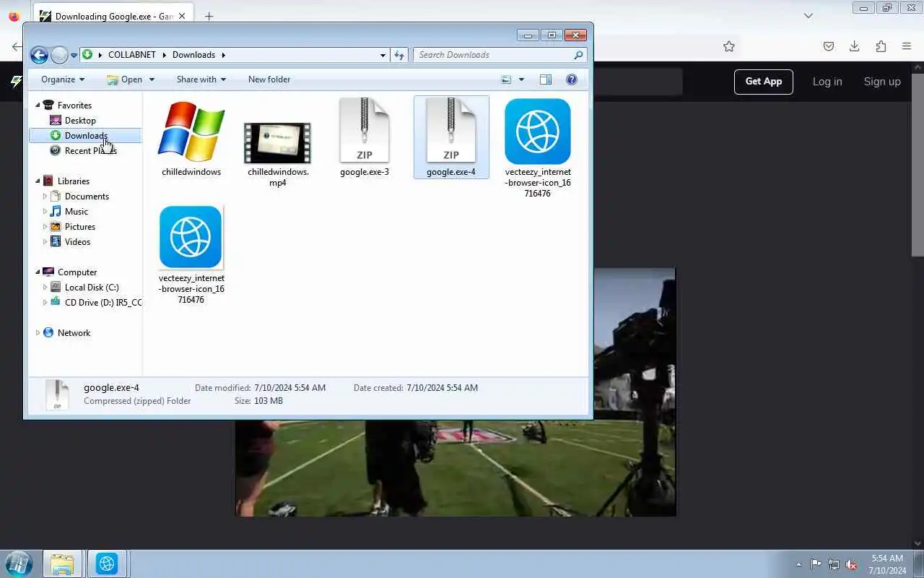The image size is (924, 578).
Task: Collapse the Computer group
Action: [x=38, y=272]
